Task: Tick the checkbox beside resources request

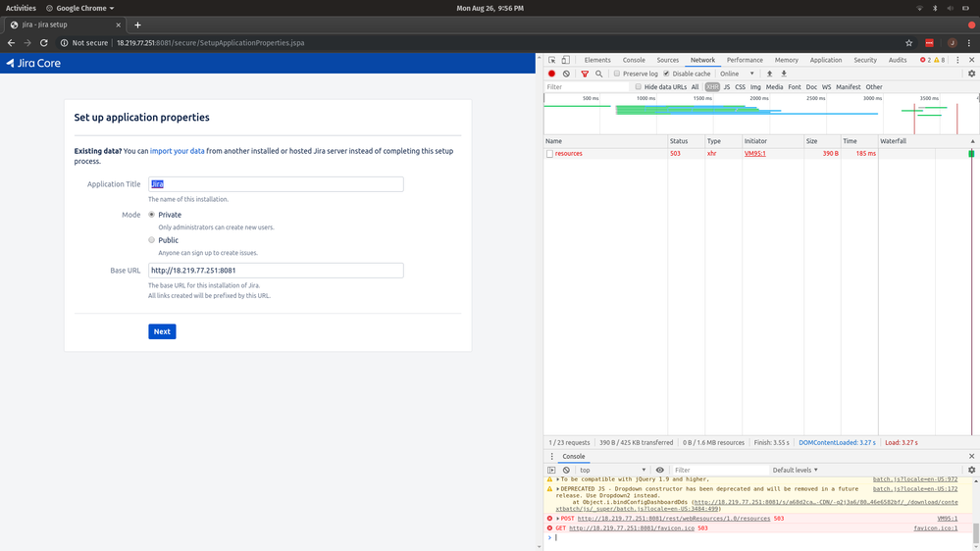Action: (550, 154)
